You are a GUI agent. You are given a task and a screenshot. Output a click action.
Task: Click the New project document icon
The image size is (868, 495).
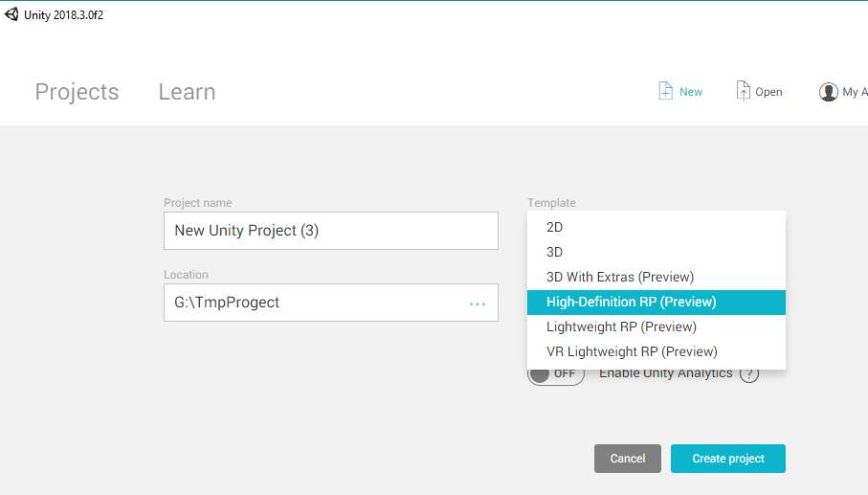665,91
